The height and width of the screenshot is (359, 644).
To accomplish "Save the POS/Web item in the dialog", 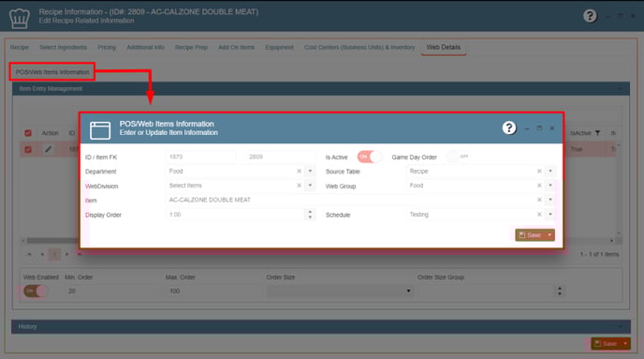I will tap(530, 235).
